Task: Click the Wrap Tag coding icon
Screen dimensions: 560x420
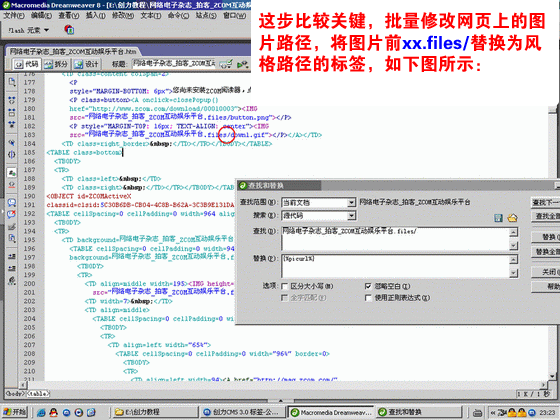Action: tap(12, 226)
